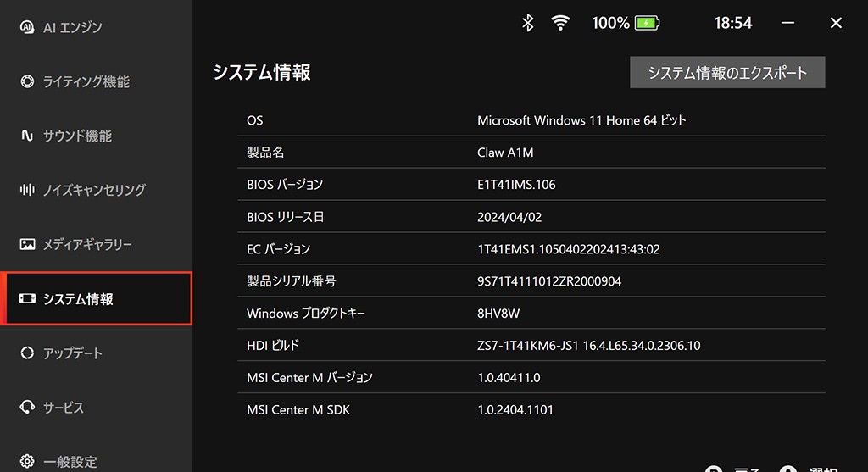
Task: Click the 一般設定 gear icon
Action: click(27, 461)
